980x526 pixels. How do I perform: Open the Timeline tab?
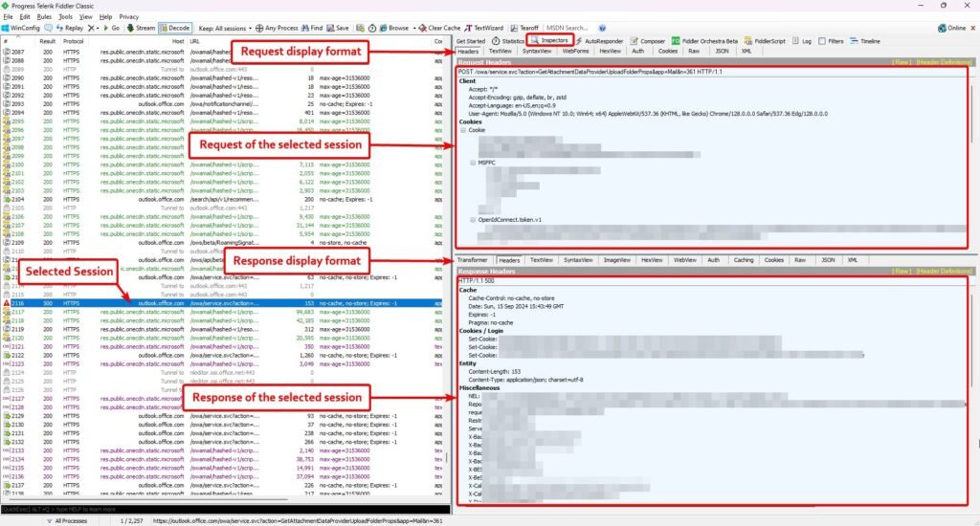tap(865, 41)
